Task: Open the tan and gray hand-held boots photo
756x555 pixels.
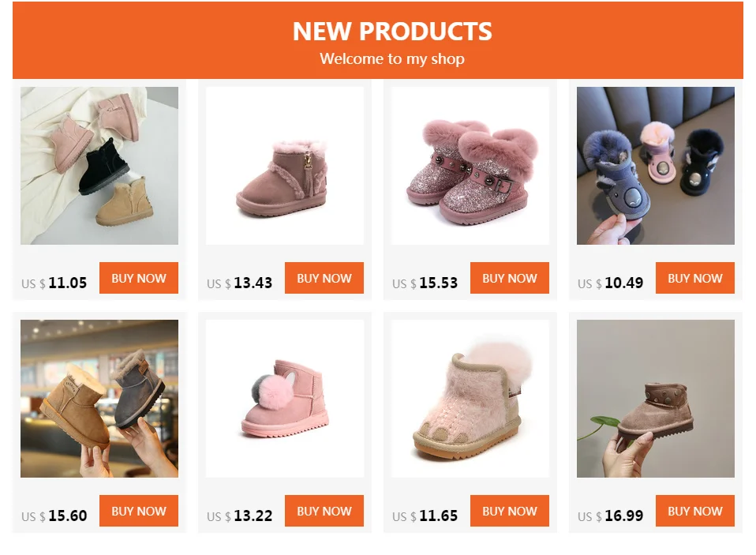Action: pos(99,398)
